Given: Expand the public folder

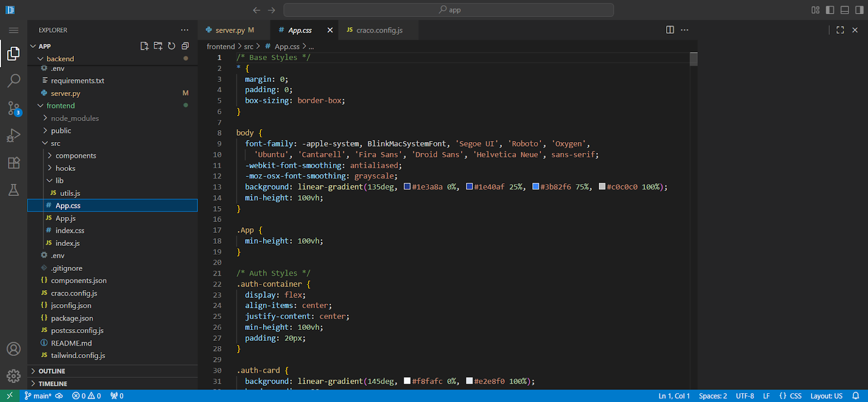Looking at the screenshot, I should tap(112, 131).
